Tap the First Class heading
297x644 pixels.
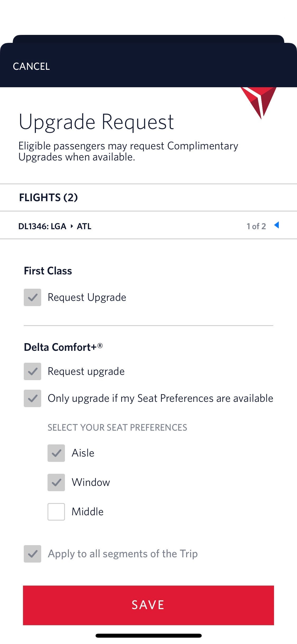click(x=48, y=271)
